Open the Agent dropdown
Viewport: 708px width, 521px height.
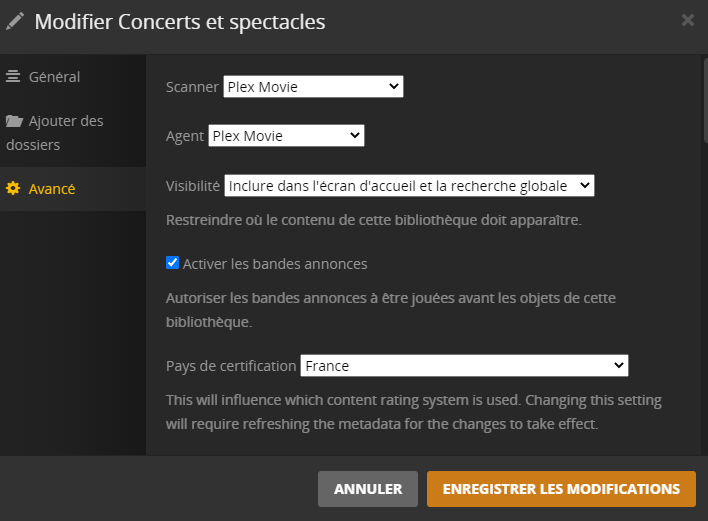pyautogui.click(x=286, y=136)
